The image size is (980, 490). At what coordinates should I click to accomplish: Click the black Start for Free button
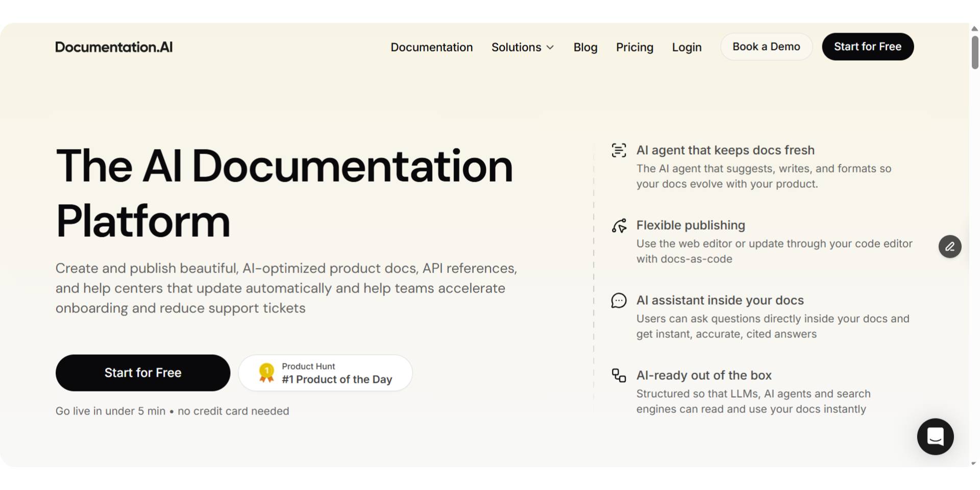(x=868, y=46)
